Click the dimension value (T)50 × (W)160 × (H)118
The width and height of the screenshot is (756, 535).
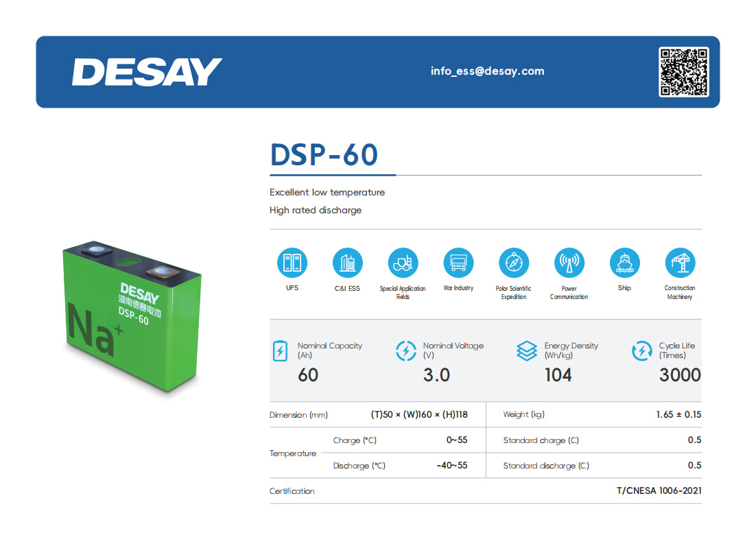pyautogui.click(x=419, y=415)
